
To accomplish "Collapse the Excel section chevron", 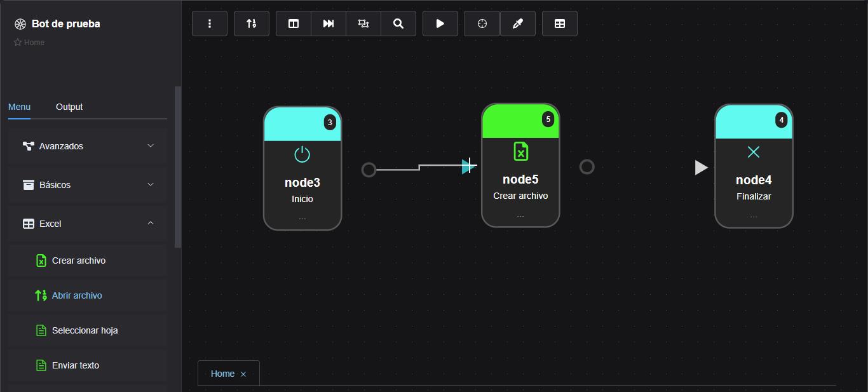I will pyautogui.click(x=151, y=223).
